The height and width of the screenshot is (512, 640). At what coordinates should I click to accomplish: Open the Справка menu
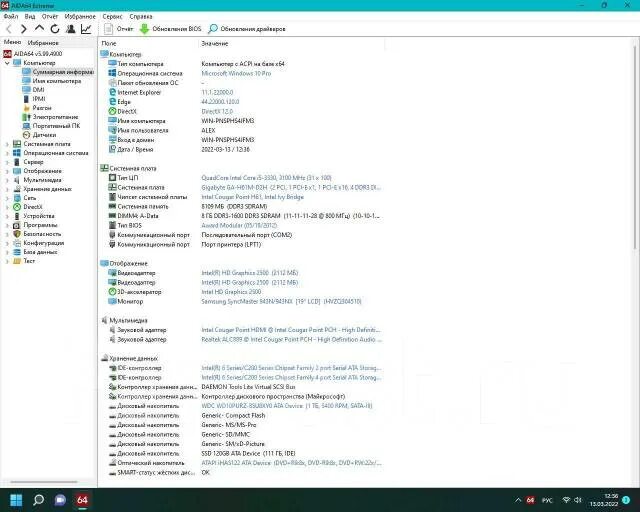[141, 16]
